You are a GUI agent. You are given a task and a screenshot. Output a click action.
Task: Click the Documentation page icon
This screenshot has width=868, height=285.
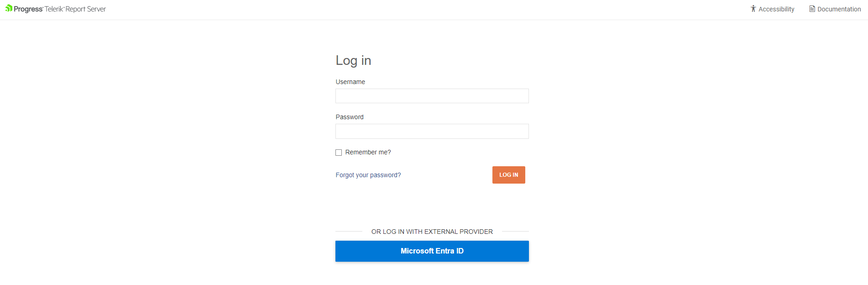coord(812,8)
